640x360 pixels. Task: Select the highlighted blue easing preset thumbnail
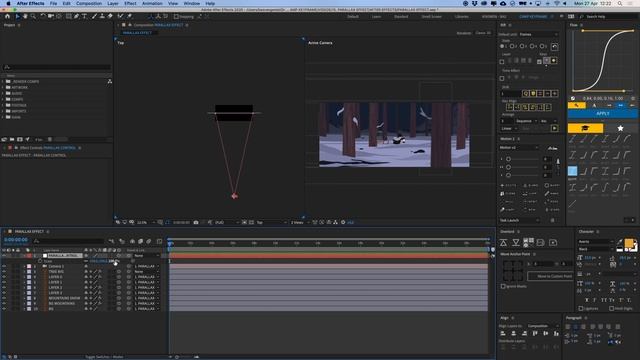tap(572, 171)
